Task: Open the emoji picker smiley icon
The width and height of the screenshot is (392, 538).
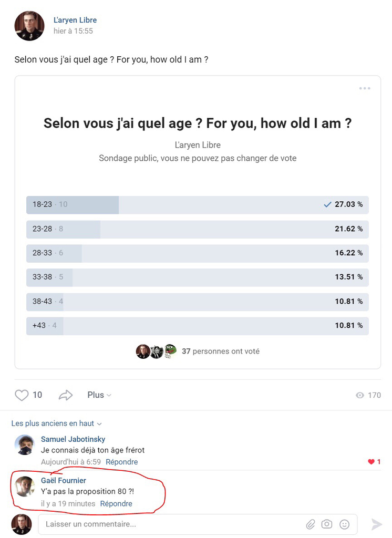Action: click(344, 524)
